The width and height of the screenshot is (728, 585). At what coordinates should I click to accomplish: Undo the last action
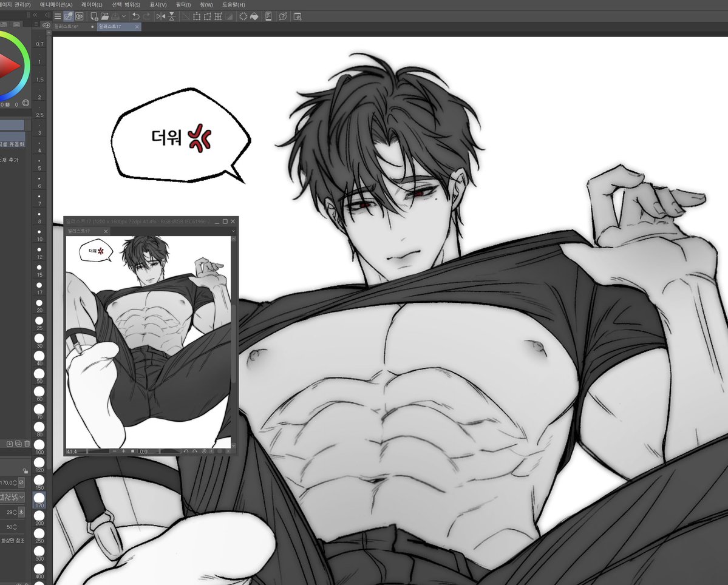[x=135, y=16]
